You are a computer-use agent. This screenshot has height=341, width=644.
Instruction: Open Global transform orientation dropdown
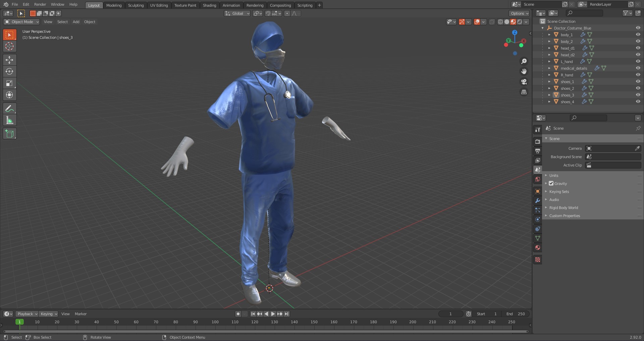coord(237,13)
